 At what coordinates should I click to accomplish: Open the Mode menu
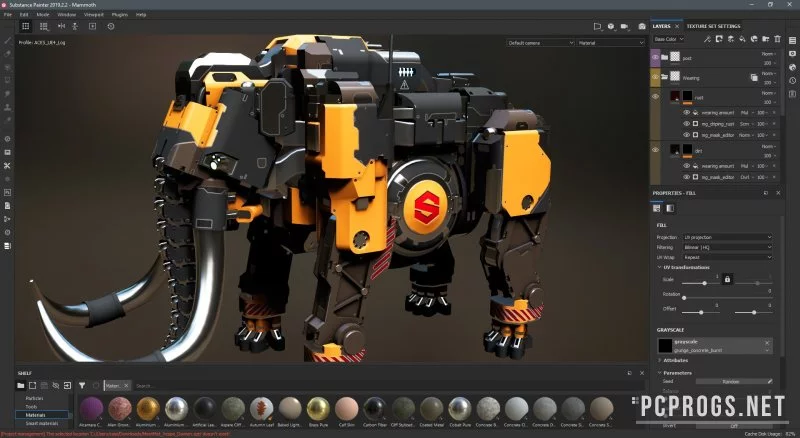point(43,15)
